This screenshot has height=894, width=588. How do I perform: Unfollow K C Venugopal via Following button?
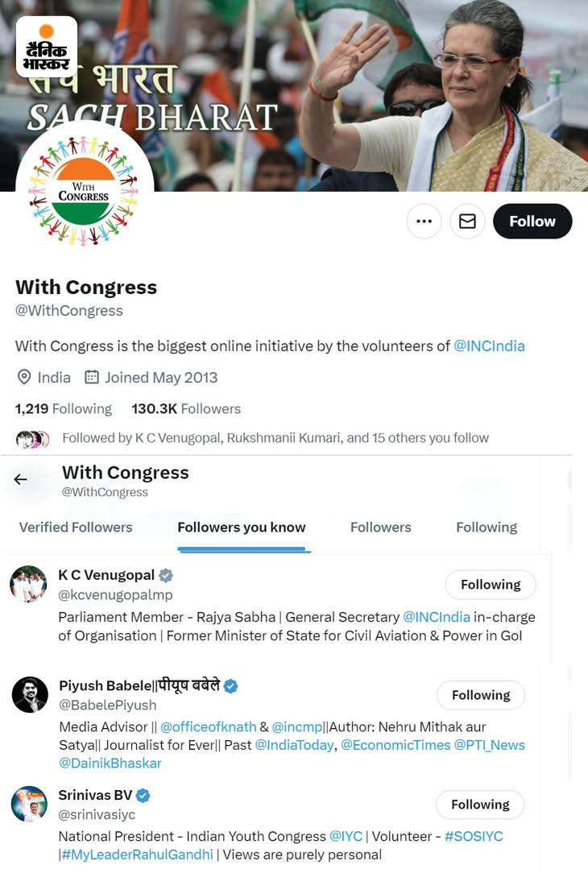tap(490, 585)
